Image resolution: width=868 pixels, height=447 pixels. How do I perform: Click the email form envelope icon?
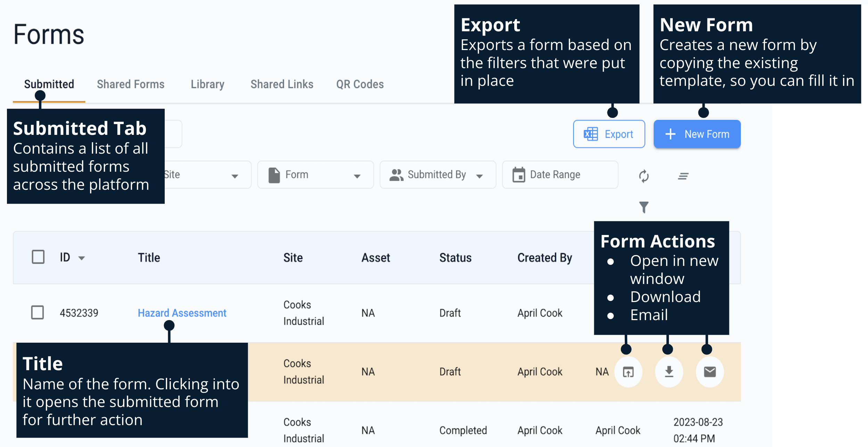(x=710, y=372)
